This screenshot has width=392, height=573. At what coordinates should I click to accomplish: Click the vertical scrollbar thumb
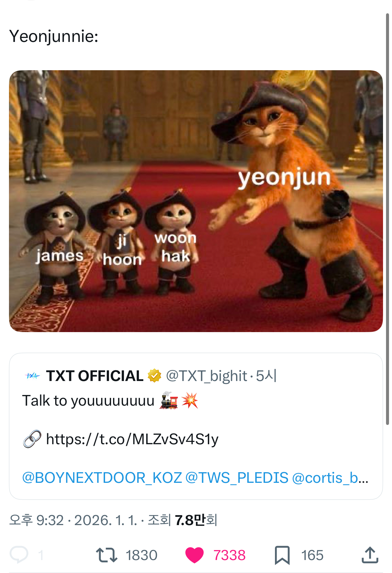[387, 219]
